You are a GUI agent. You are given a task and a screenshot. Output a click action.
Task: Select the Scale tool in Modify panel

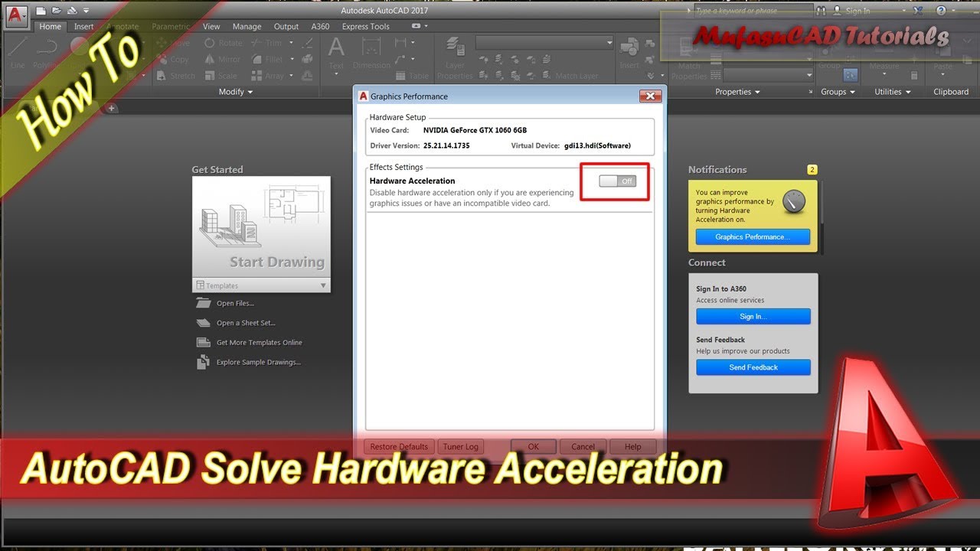(220, 76)
